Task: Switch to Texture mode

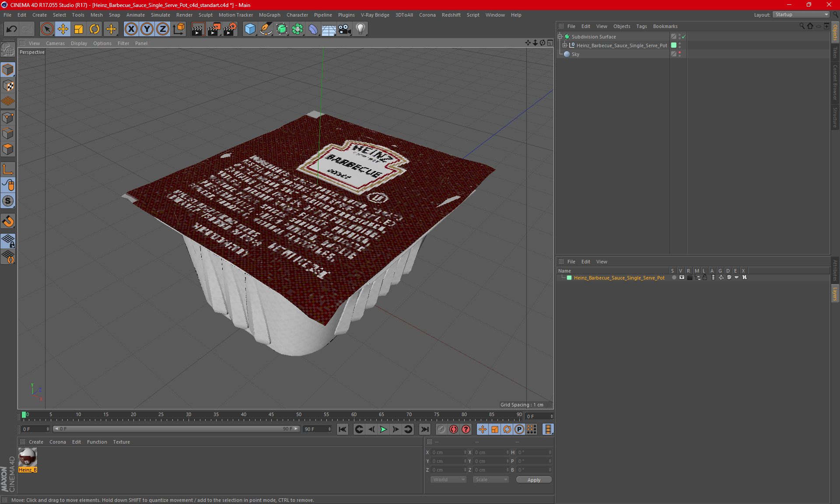Action: tap(8, 86)
